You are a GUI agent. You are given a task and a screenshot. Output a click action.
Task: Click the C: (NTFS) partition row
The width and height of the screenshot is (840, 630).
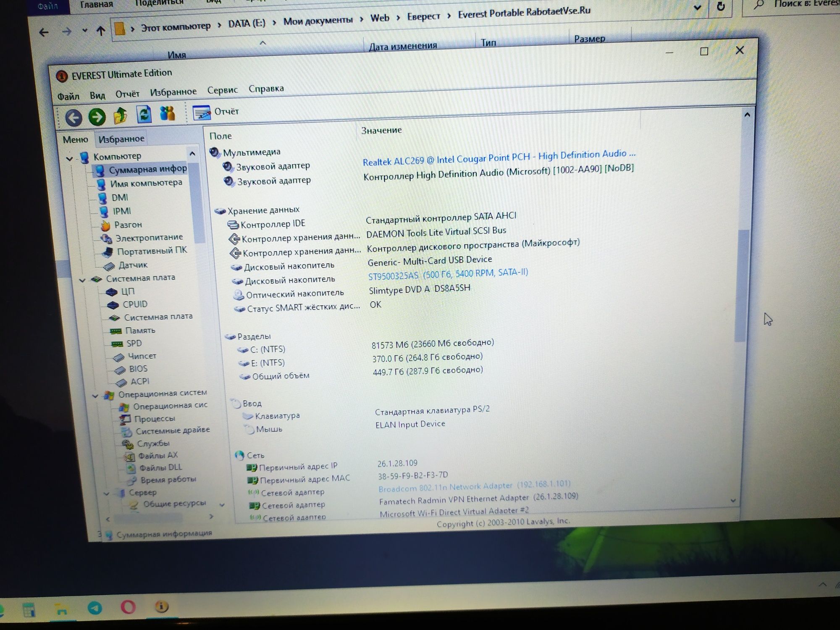coord(365,346)
